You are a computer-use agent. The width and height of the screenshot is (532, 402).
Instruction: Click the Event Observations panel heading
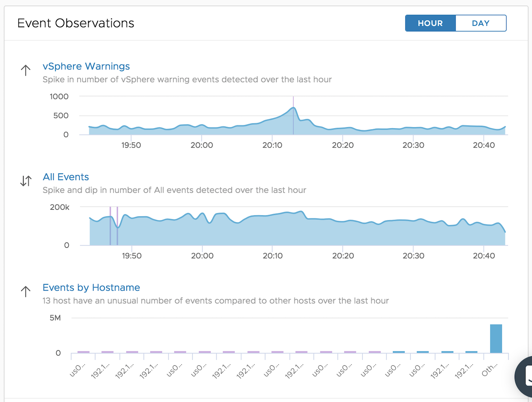(x=76, y=23)
